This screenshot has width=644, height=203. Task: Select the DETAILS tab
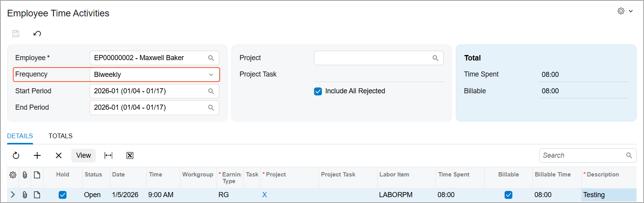pyautogui.click(x=20, y=136)
